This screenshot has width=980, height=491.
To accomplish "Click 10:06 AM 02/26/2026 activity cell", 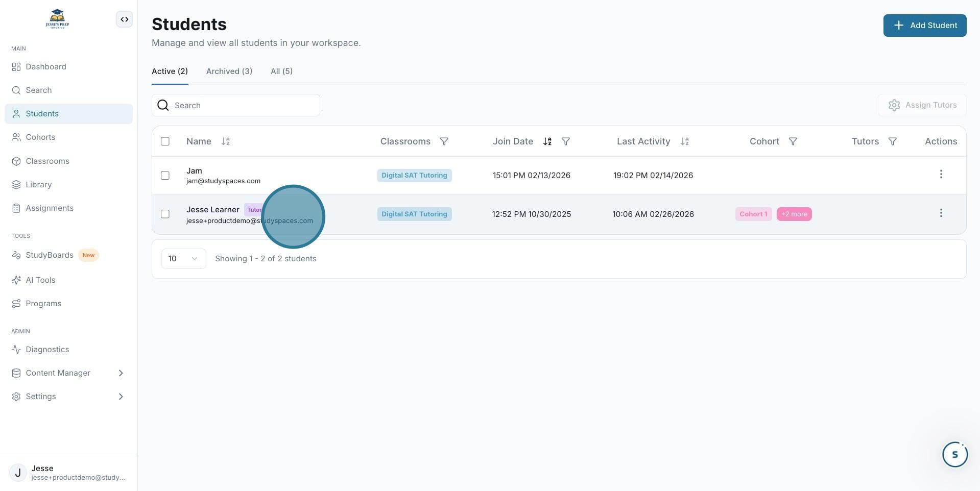I will pos(653,214).
